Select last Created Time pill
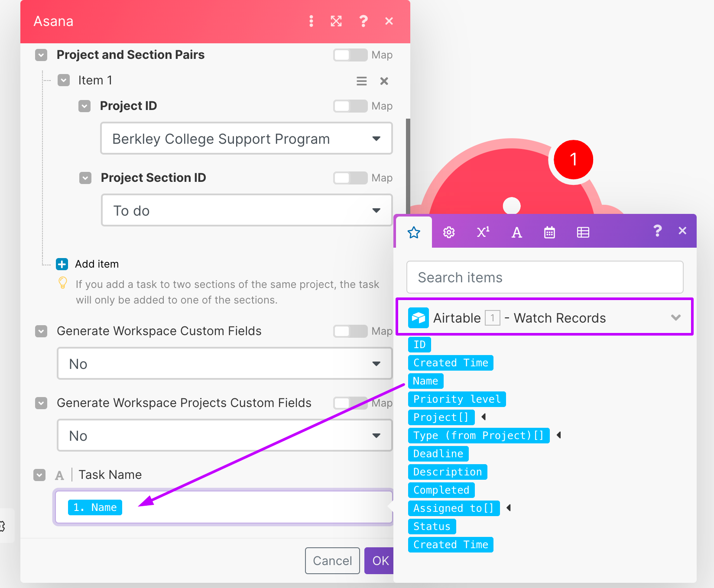Image resolution: width=714 pixels, height=588 pixels. (451, 545)
